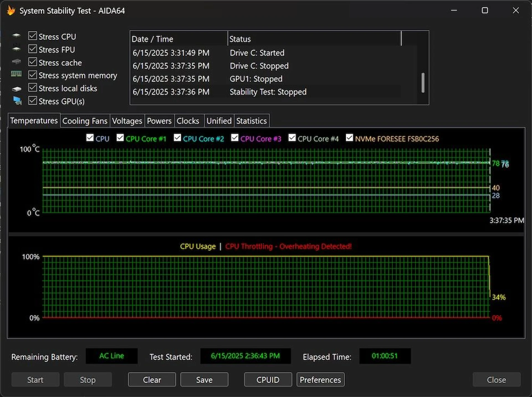Viewport: 532px width, 397px height.
Task: Click the RAM module icon beside Stress system memory
Action: click(x=16, y=74)
